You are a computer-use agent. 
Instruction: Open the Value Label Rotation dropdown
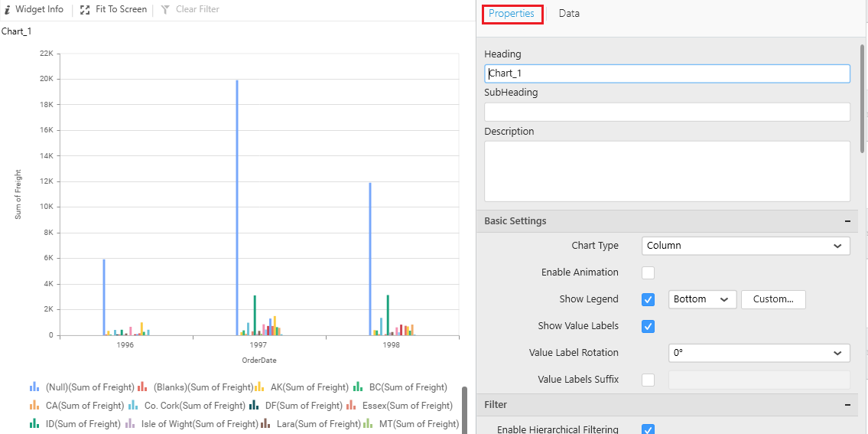(x=759, y=353)
